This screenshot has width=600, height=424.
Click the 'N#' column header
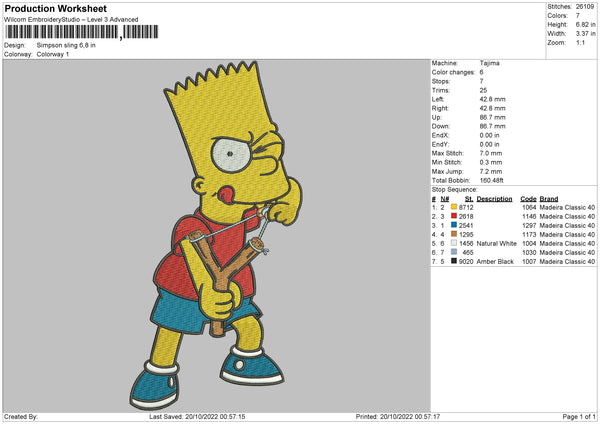coord(445,199)
